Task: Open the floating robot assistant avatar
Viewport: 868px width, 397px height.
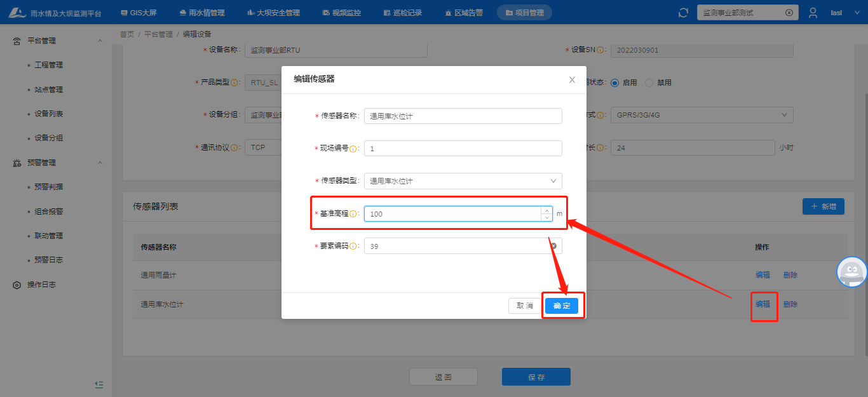Action: pyautogui.click(x=851, y=272)
